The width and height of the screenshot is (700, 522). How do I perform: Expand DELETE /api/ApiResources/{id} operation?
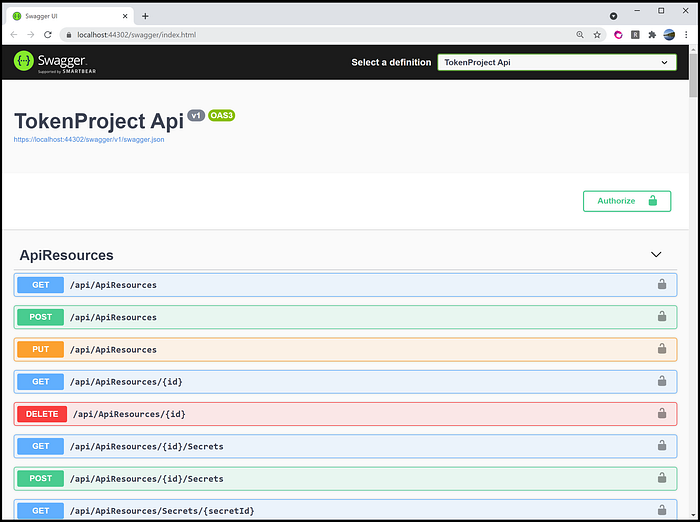pyautogui.click(x=345, y=414)
